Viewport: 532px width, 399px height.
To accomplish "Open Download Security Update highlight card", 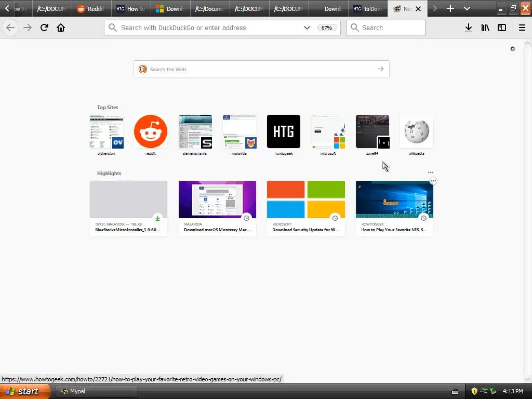I will (306, 208).
